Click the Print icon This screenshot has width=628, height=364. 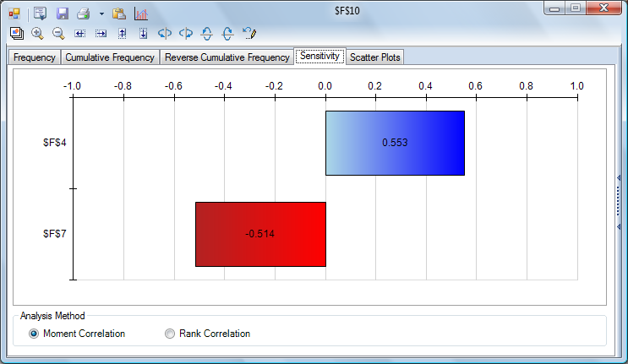point(83,14)
